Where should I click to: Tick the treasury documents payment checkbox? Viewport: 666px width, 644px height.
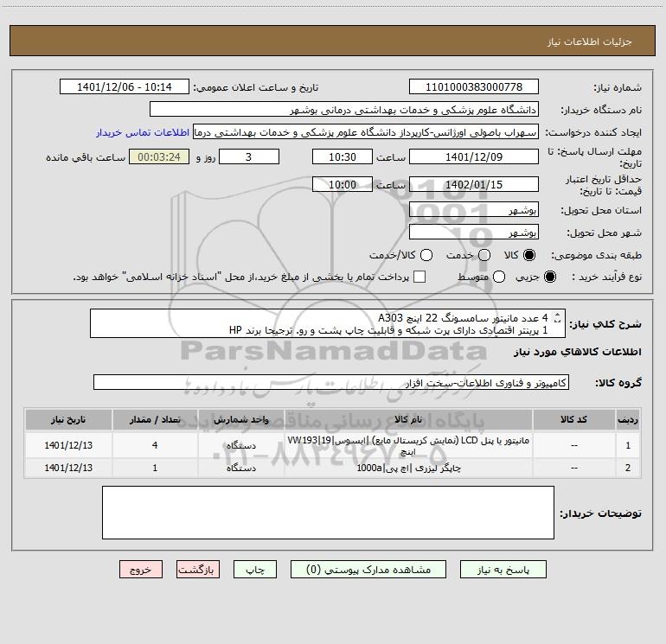point(420,277)
